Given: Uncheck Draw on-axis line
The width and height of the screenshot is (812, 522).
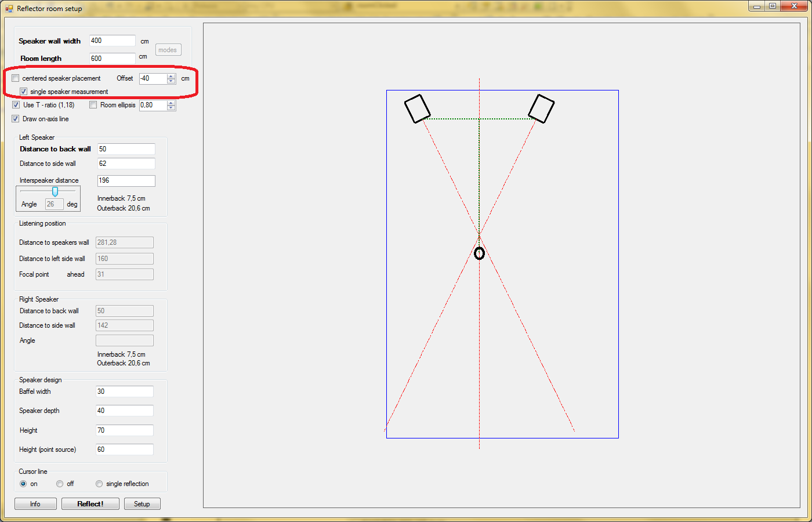Looking at the screenshot, I should [16, 119].
